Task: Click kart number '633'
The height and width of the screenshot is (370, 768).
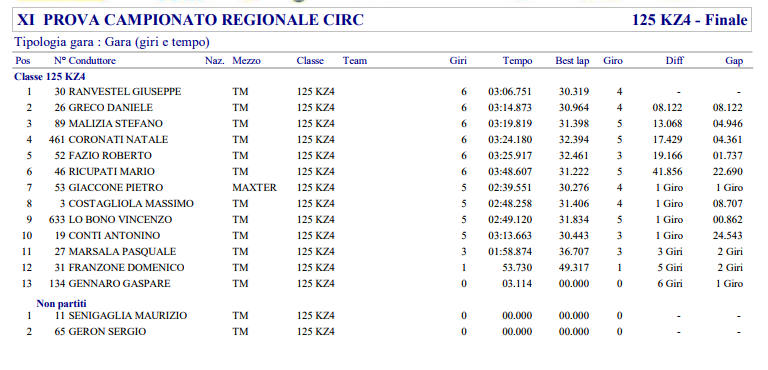Action: point(57,220)
